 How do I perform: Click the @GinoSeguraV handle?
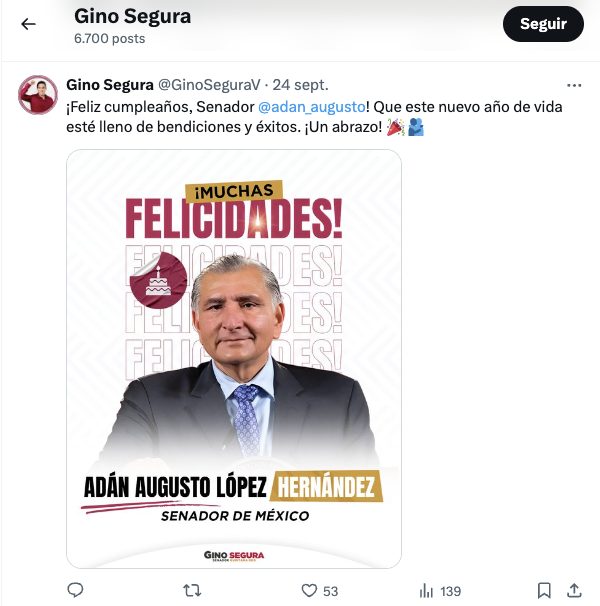click(x=211, y=85)
